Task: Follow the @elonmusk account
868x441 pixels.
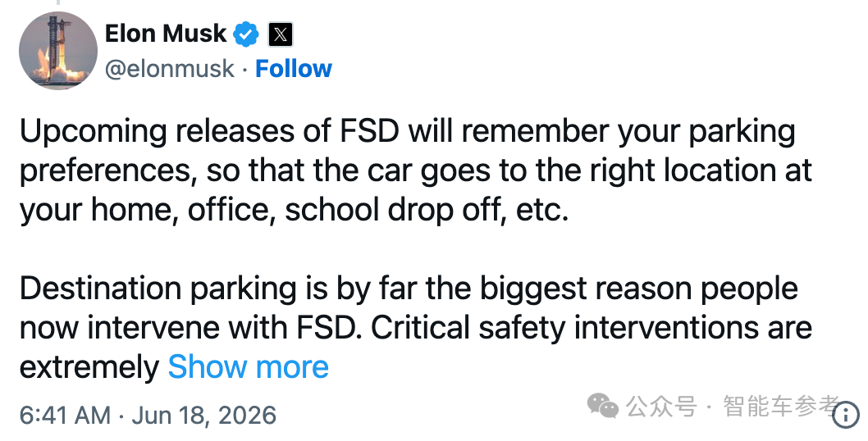Action: pos(294,69)
